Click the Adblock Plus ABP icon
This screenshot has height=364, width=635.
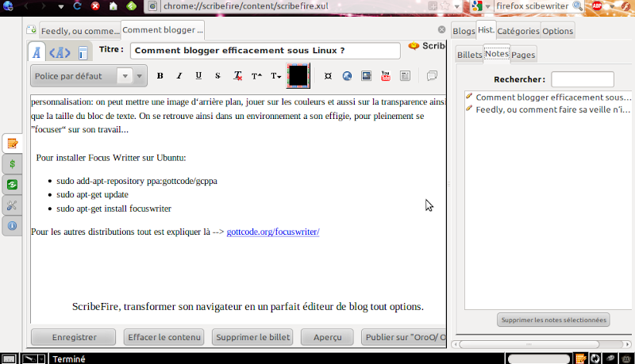point(597,6)
